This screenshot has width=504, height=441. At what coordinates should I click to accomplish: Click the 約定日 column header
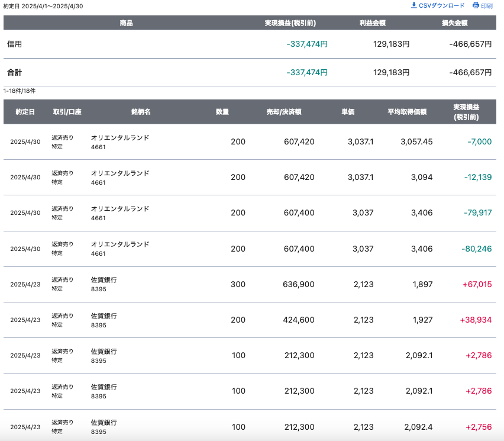25,112
